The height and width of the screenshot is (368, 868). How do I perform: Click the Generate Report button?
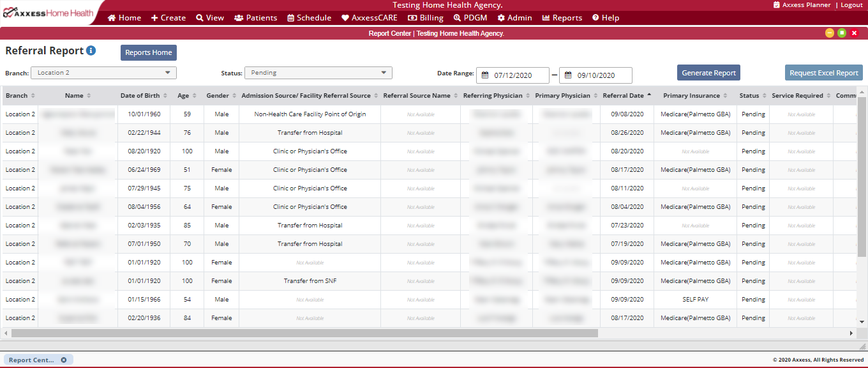[708, 73]
